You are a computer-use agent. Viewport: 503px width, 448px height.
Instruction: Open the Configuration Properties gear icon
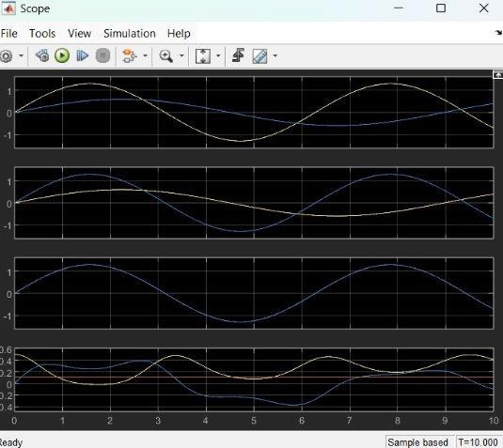[x=6, y=56]
